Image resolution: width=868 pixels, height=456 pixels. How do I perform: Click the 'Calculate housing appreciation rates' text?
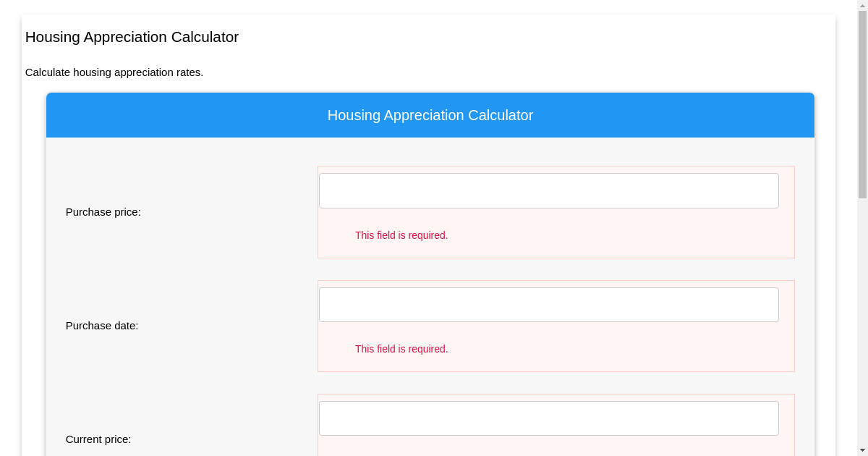[x=114, y=72]
